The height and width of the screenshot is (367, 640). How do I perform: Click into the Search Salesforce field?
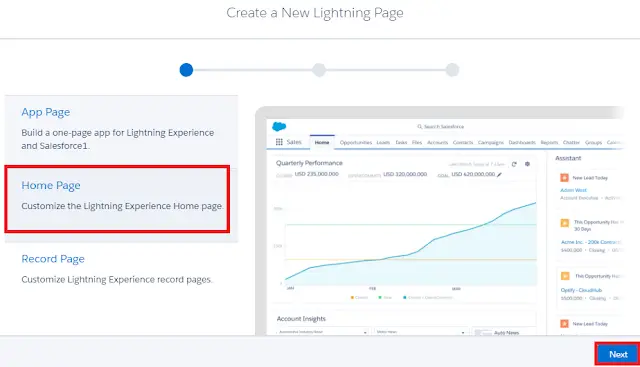pyautogui.click(x=441, y=127)
